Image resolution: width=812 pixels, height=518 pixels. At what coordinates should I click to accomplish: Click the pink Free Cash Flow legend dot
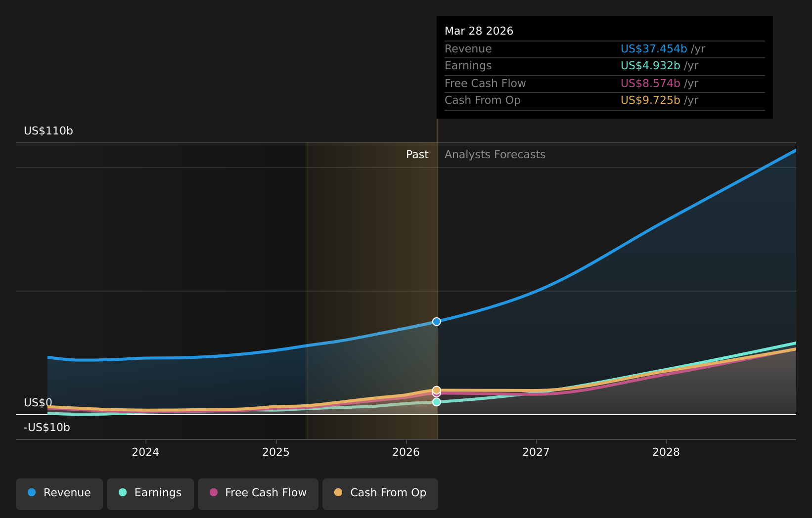[214, 492]
